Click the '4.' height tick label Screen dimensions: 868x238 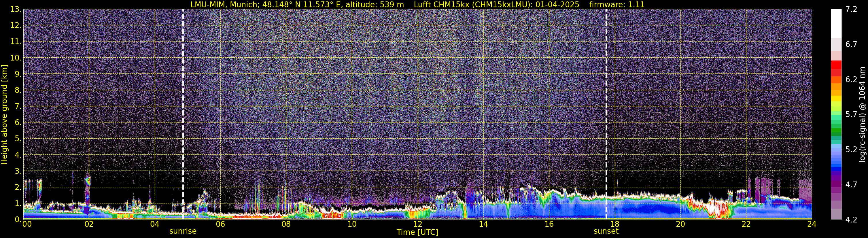tap(18, 155)
